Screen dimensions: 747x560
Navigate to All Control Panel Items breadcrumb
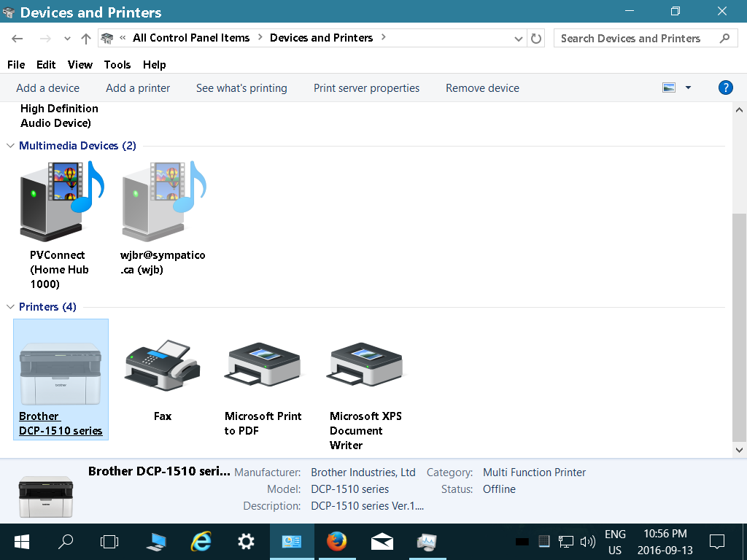[x=191, y=38]
